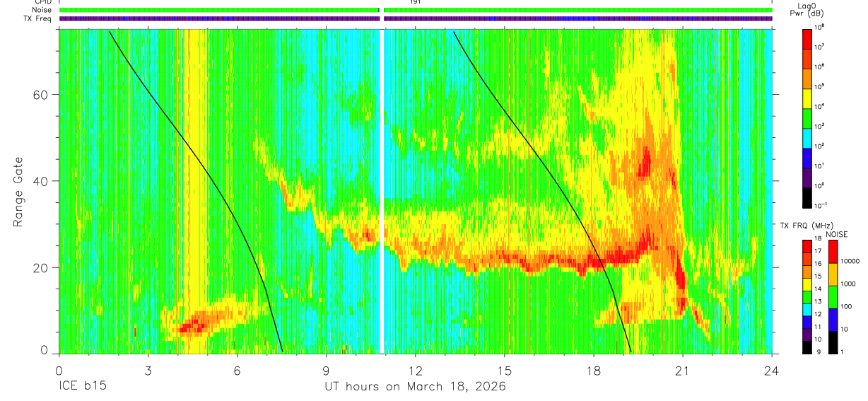Select the yellow 14–15 MHz TX FRQ swatch
This screenshot has height=401, width=868.
tap(807, 284)
